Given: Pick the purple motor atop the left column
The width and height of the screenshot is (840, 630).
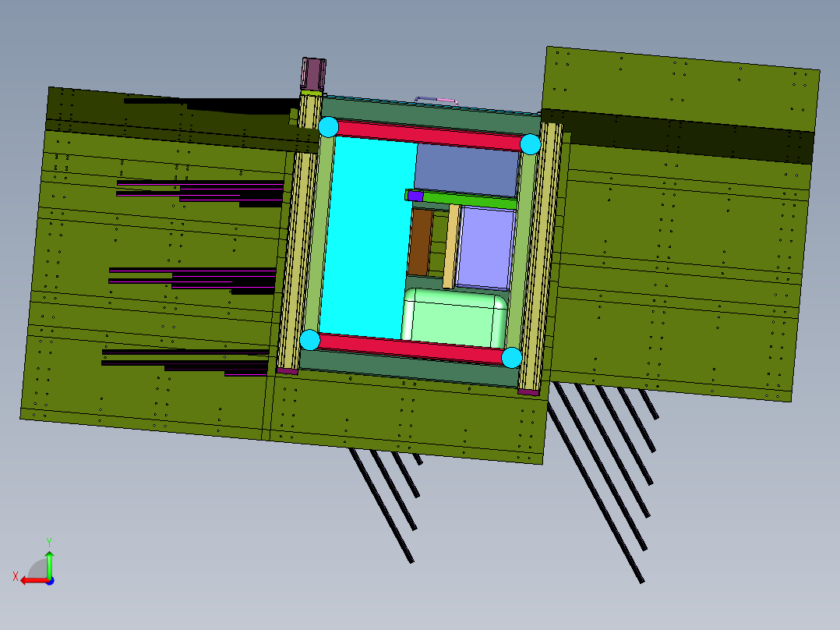Looking at the screenshot, I should coord(313,73).
